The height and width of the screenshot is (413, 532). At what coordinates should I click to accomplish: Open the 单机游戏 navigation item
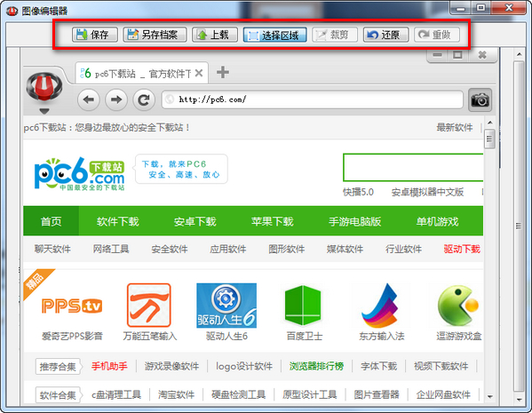[437, 222]
